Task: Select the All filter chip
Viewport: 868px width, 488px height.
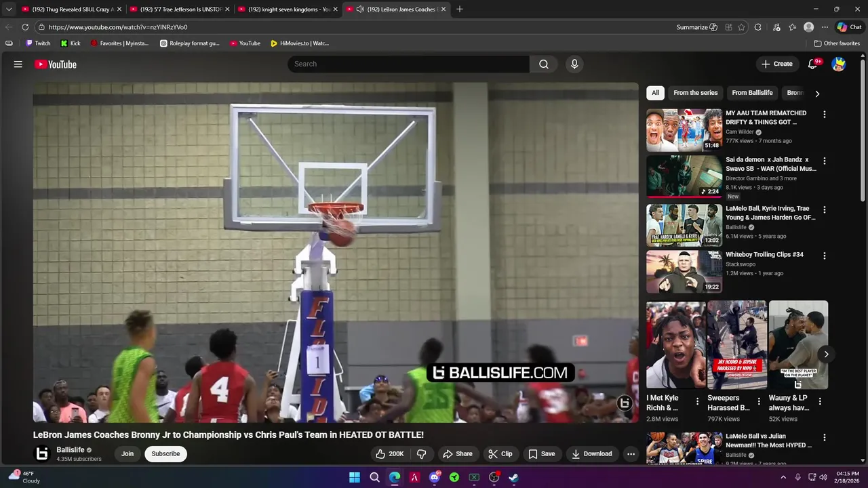Action: pyautogui.click(x=655, y=93)
